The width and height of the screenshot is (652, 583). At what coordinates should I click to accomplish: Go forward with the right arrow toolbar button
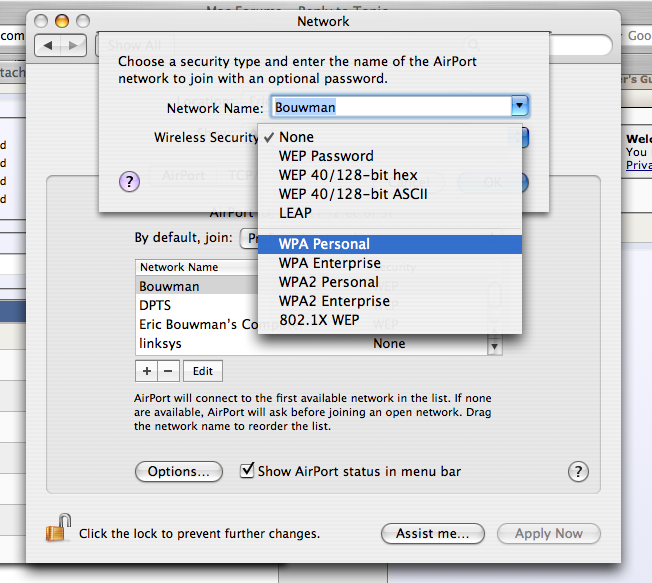pyautogui.click(x=74, y=45)
